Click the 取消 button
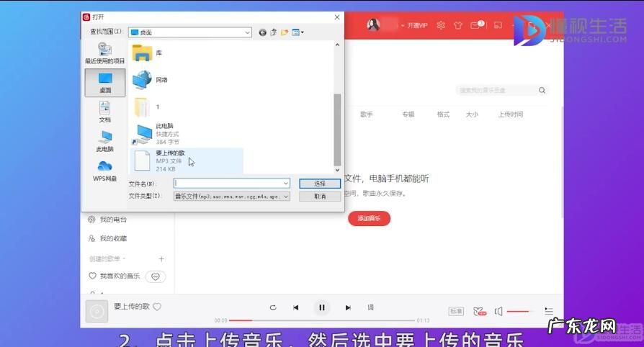644x347 pixels. coord(320,197)
